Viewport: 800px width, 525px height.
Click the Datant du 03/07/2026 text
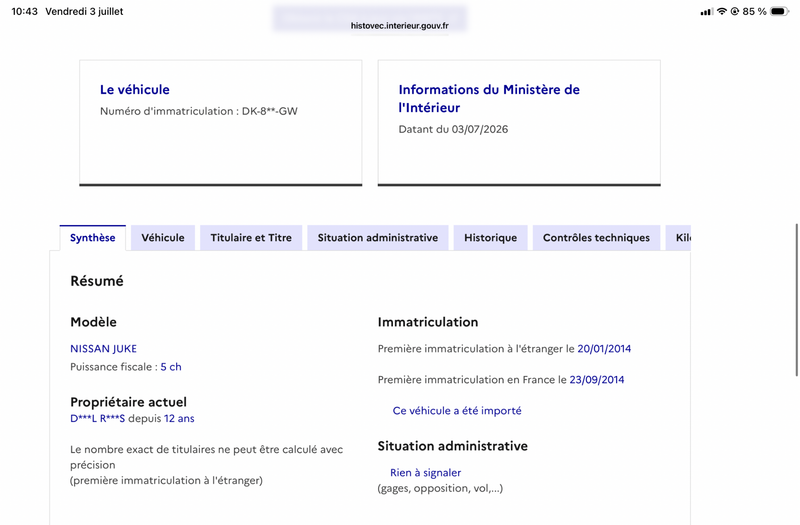(453, 130)
